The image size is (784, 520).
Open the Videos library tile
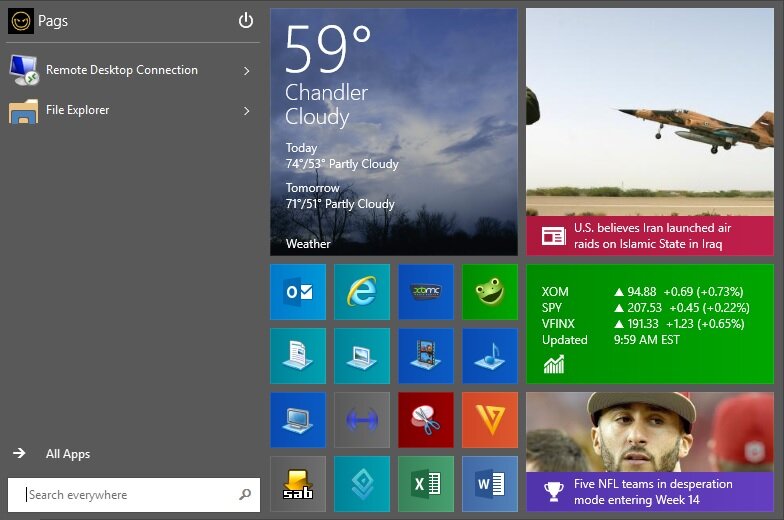pyautogui.click(x=426, y=356)
